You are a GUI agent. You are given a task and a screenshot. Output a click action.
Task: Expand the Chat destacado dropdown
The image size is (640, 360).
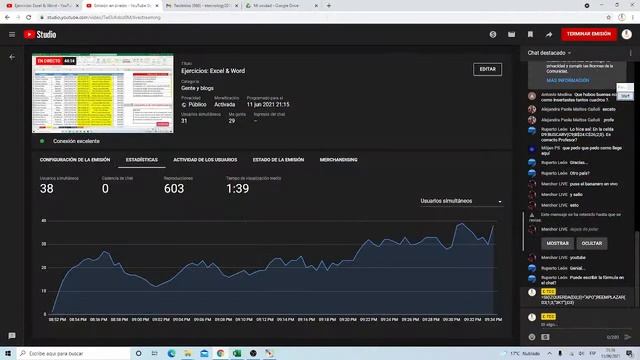pyautogui.click(x=549, y=53)
